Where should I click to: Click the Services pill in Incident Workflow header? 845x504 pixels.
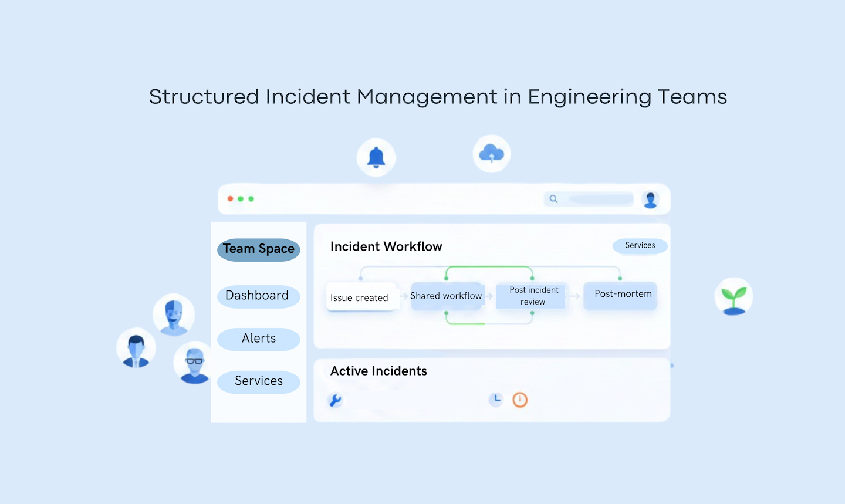(x=640, y=246)
